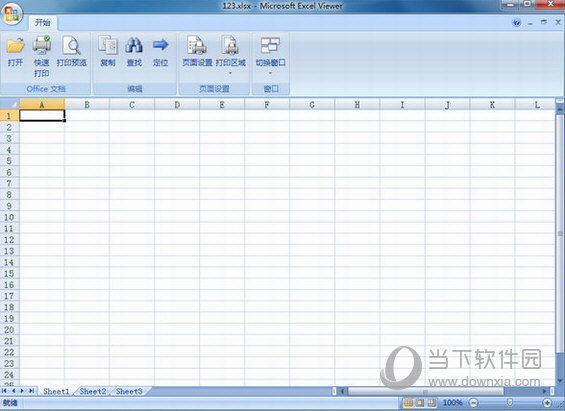Select row 10 header
Screen dimensions: 565x411
coord(9,217)
